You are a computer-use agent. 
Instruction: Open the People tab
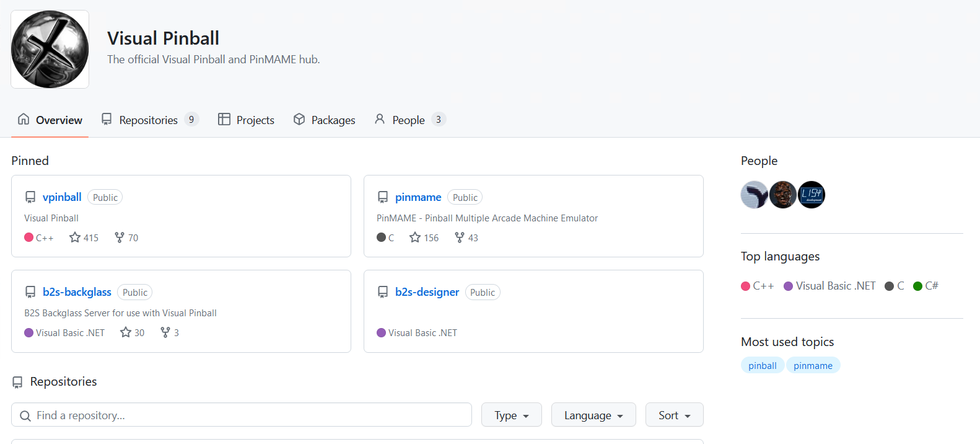pos(410,120)
